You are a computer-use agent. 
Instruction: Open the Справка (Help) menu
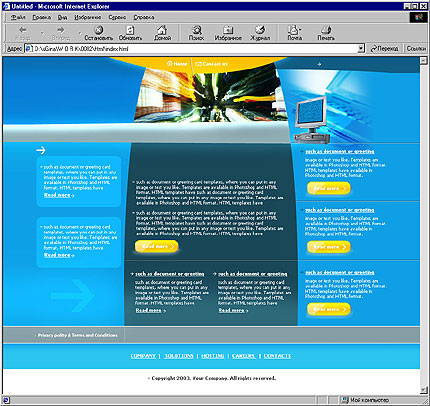pos(144,17)
